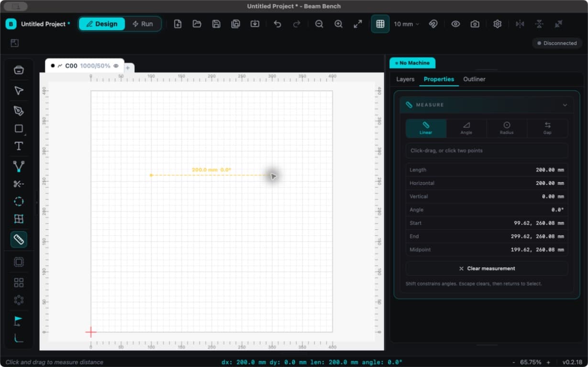Select the arrow Select tool

tap(19, 91)
